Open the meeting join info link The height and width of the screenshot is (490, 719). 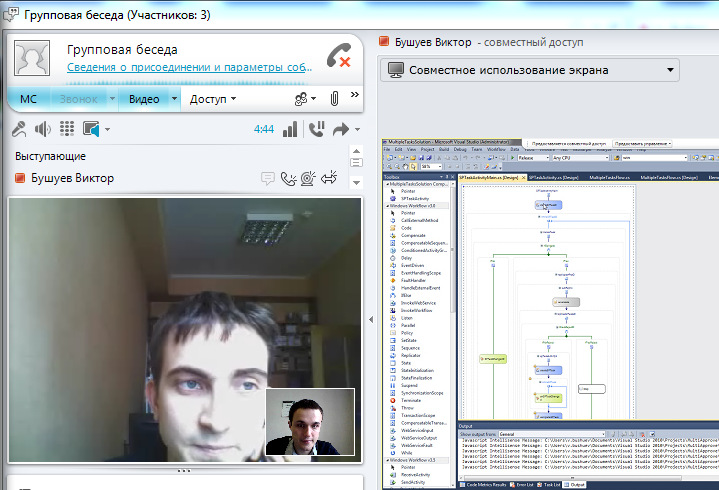pyautogui.click(x=189, y=67)
